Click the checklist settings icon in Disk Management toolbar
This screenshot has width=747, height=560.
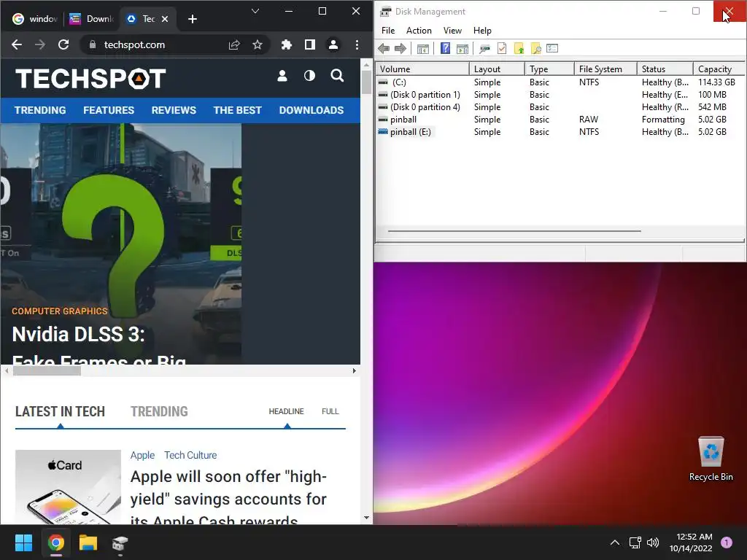[x=552, y=48]
